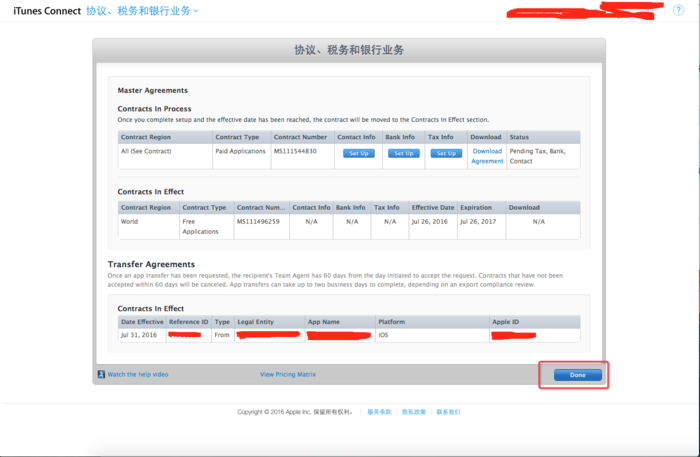
Task: Set up Tax Info for Paid Applications
Action: tap(446, 153)
